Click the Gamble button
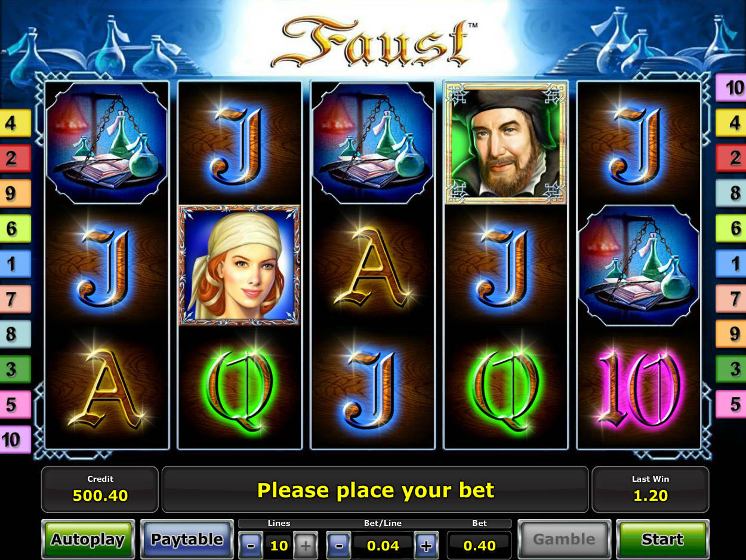Viewport: 746px width, 560px height. click(x=564, y=540)
